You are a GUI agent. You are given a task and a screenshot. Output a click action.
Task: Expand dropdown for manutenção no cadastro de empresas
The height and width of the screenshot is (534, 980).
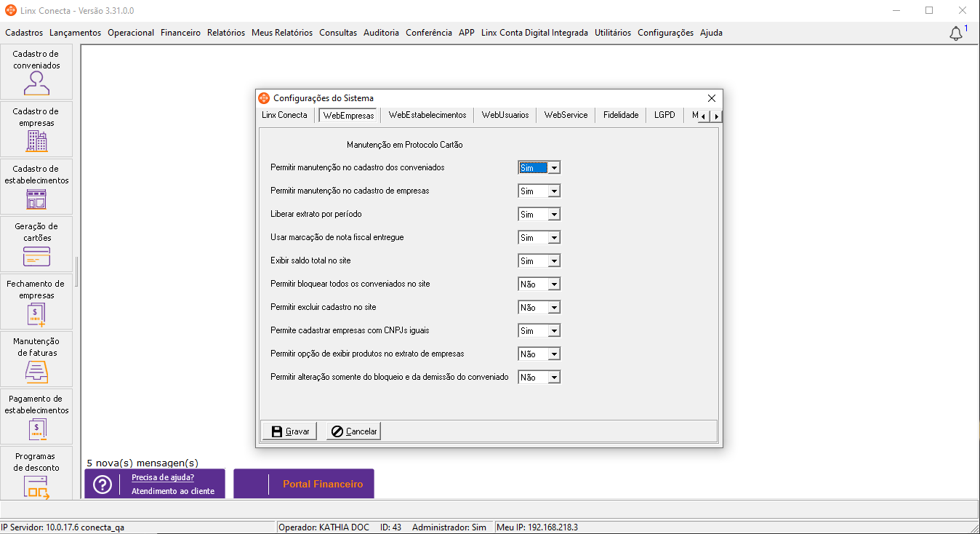554,191
